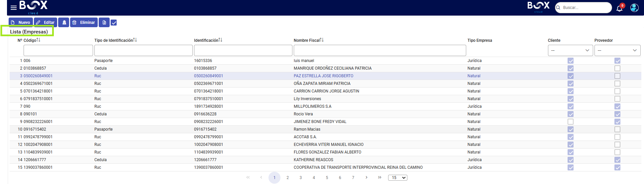Toggle Proveedor checkbox for Ramon Macias
Viewport: 644px width, 184px height.
coord(617,129)
